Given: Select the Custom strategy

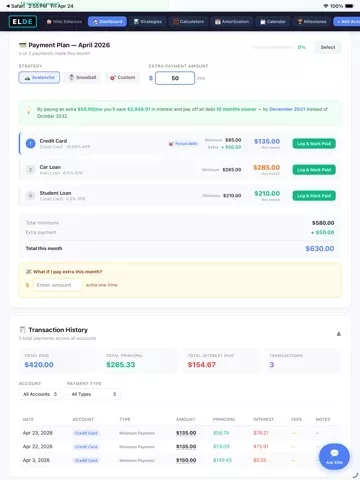Looking at the screenshot, I should pyautogui.click(x=123, y=77).
